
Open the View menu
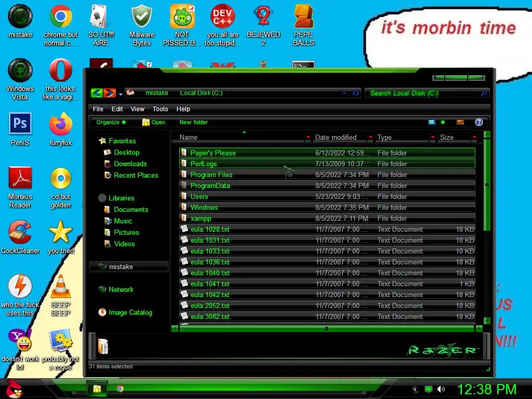point(137,109)
